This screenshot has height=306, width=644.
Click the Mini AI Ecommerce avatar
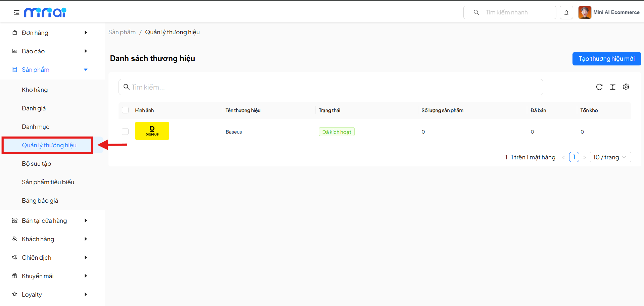tap(585, 12)
